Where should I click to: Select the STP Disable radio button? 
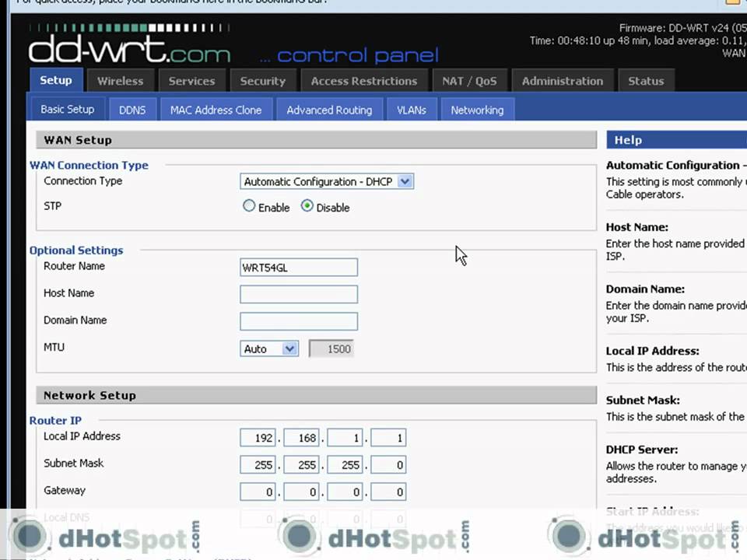(307, 205)
